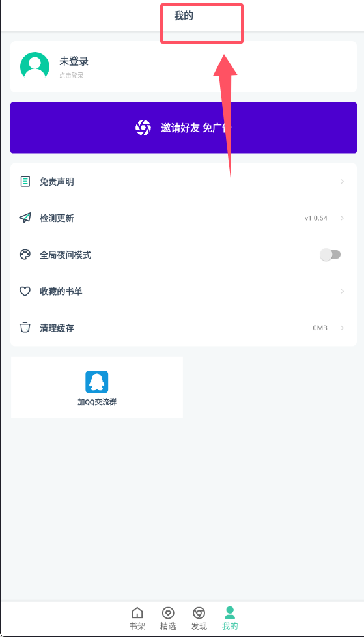Toggle the 全局夜间模式 switch
The image size is (364, 637).
point(330,255)
